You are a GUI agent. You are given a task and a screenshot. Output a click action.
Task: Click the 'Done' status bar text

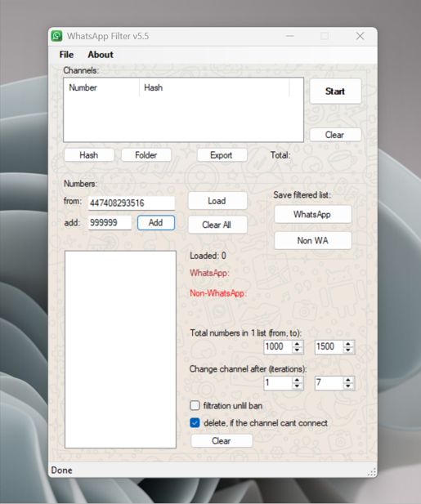point(62,471)
